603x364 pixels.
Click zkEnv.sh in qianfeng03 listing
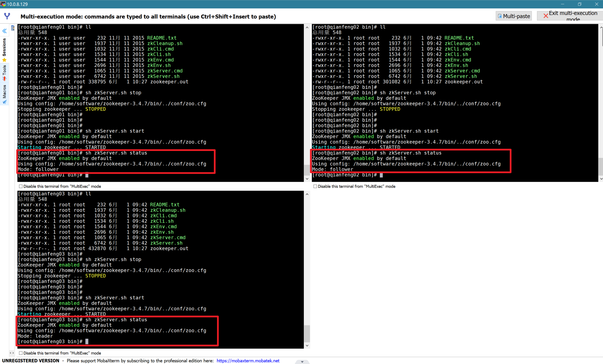[x=162, y=232]
